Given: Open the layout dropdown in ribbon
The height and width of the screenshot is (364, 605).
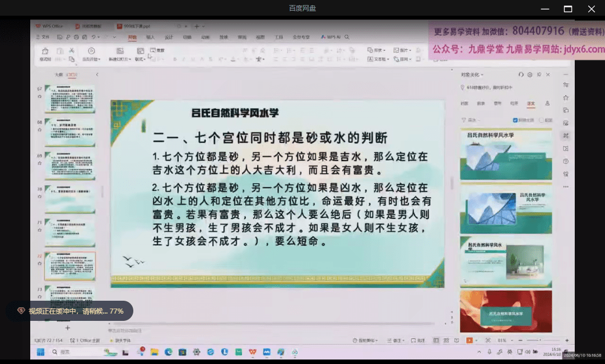Looking at the screenshot, I should 140,59.
